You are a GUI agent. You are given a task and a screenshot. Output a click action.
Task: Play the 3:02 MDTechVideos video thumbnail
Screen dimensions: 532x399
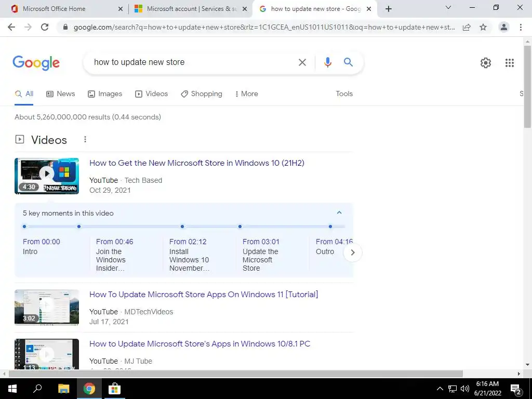click(47, 308)
